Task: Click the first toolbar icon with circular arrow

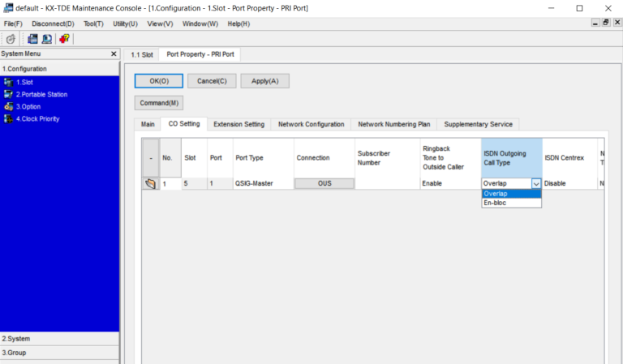Action: tap(11, 39)
